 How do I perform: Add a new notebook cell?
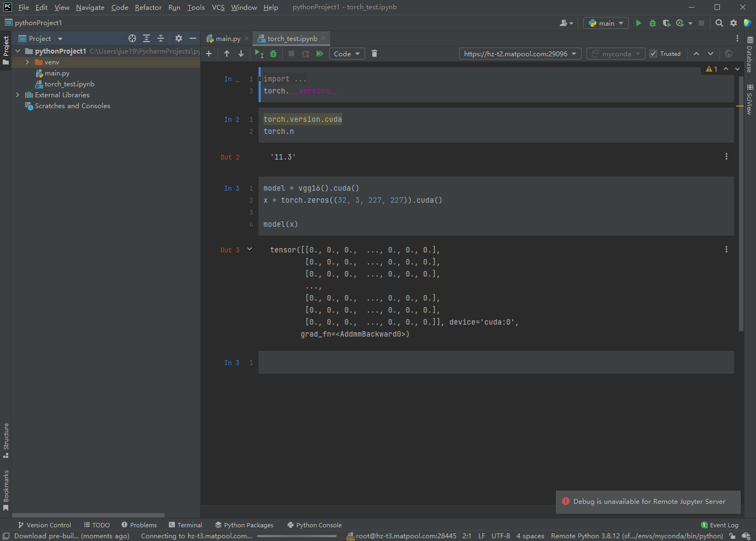pos(209,54)
